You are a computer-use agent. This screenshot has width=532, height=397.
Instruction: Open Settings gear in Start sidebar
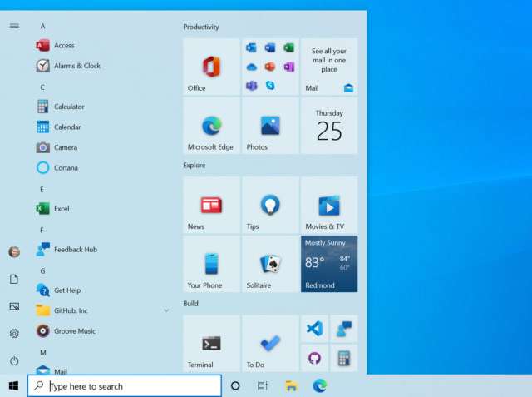14,333
